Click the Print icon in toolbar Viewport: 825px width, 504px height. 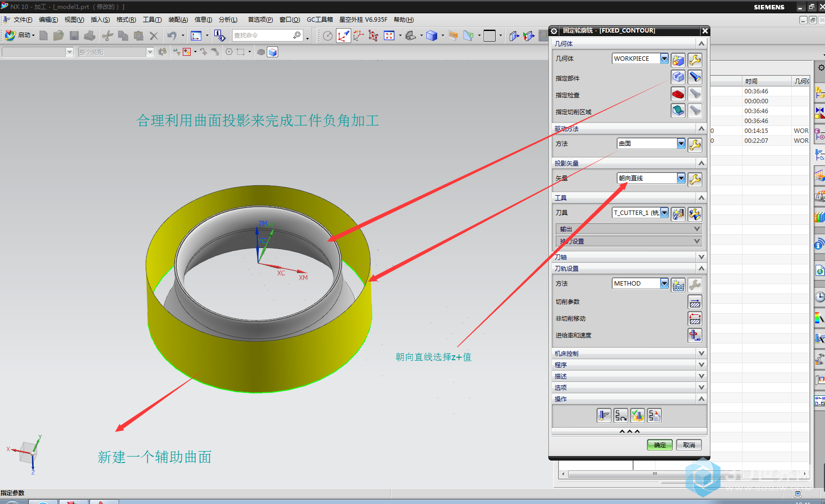pos(89,36)
